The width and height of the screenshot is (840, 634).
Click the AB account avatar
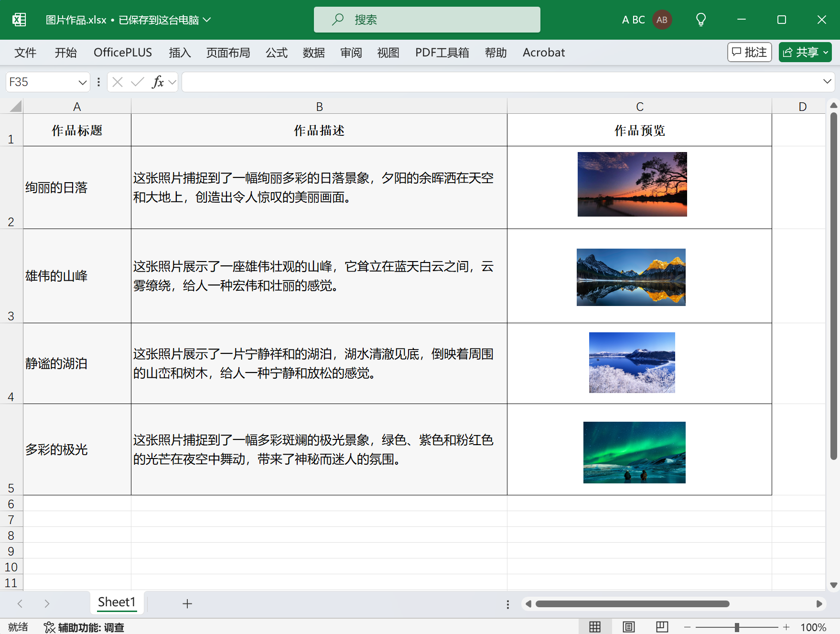click(x=662, y=20)
